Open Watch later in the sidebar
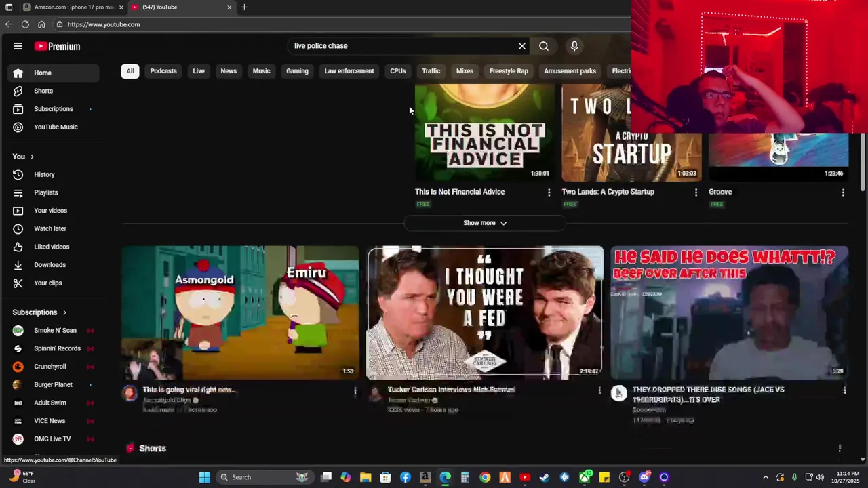Image resolution: width=868 pixels, height=488 pixels. pos(54,228)
